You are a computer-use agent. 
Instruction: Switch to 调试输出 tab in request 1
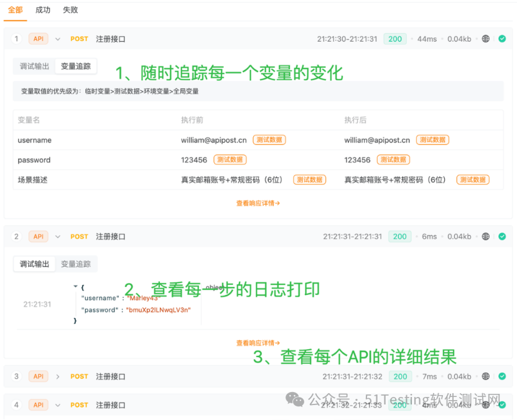pos(34,66)
